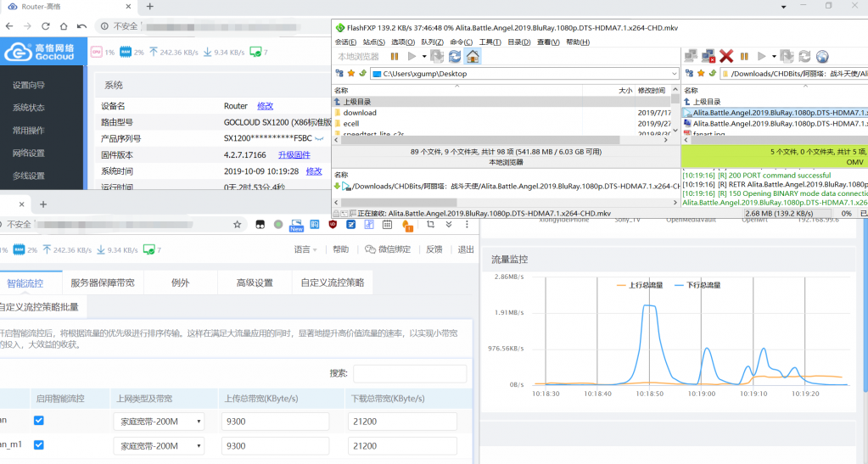Click the CPU usage icon on the upper router page
This screenshot has height=464, width=868.
coord(97,52)
